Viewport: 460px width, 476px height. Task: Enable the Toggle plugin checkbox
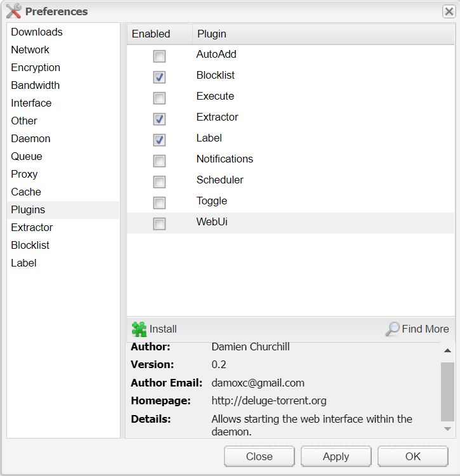tap(159, 203)
